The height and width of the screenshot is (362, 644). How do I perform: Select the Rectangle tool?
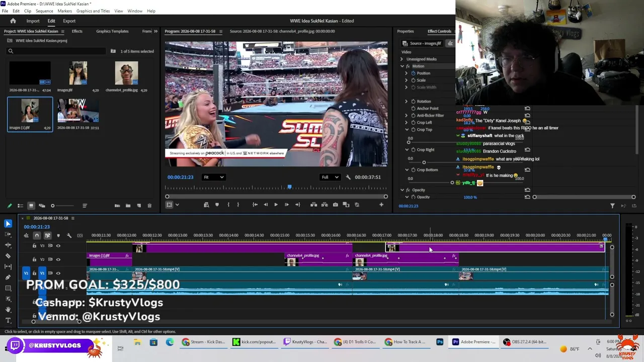(8, 288)
